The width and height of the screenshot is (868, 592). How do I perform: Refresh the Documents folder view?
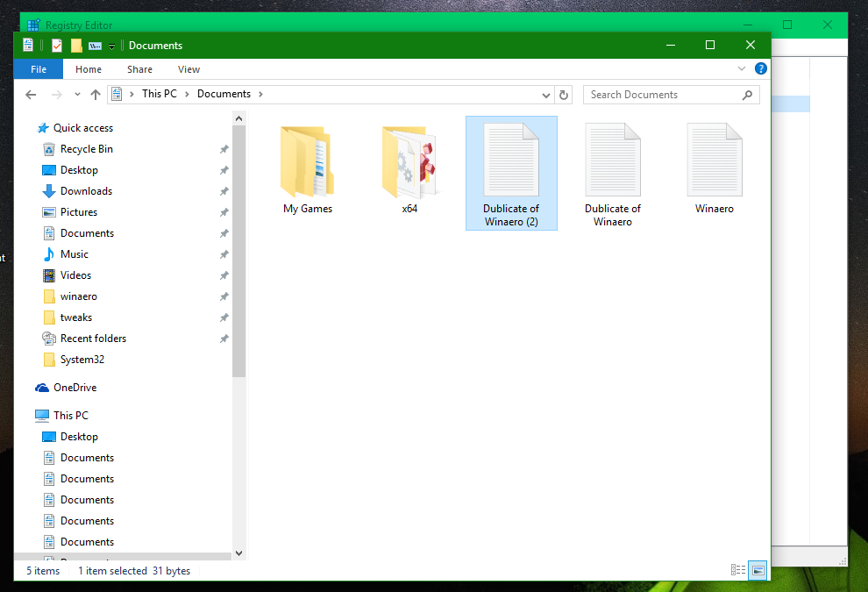pyautogui.click(x=564, y=94)
